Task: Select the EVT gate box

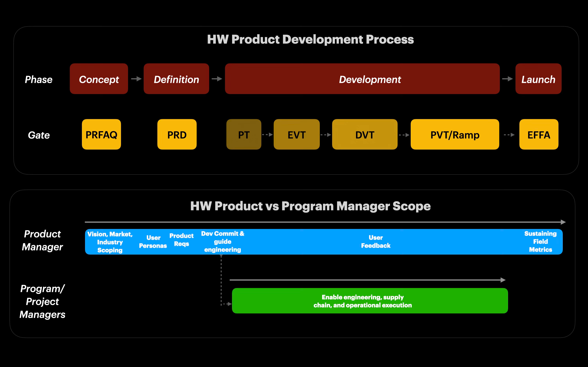Action: pos(296,134)
